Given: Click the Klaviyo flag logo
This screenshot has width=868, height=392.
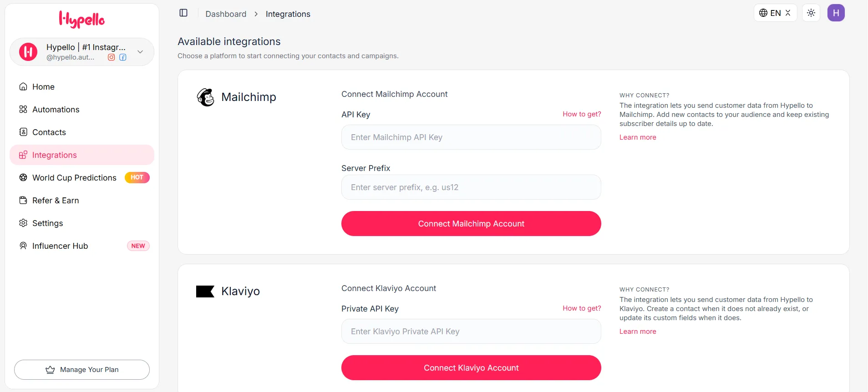Looking at the screenshot, I should coord(205,291).
